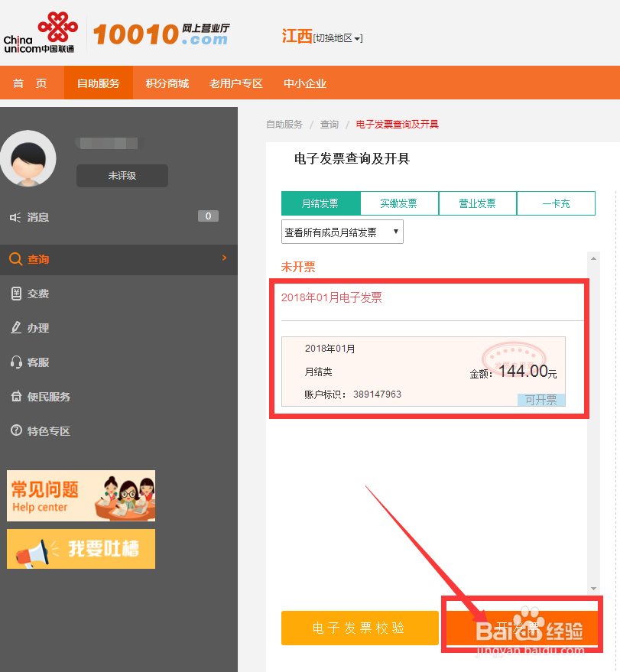Screen dimensions: 620x672
Task: Select the 营业发票 tab
Action: [x=477, y=203]
